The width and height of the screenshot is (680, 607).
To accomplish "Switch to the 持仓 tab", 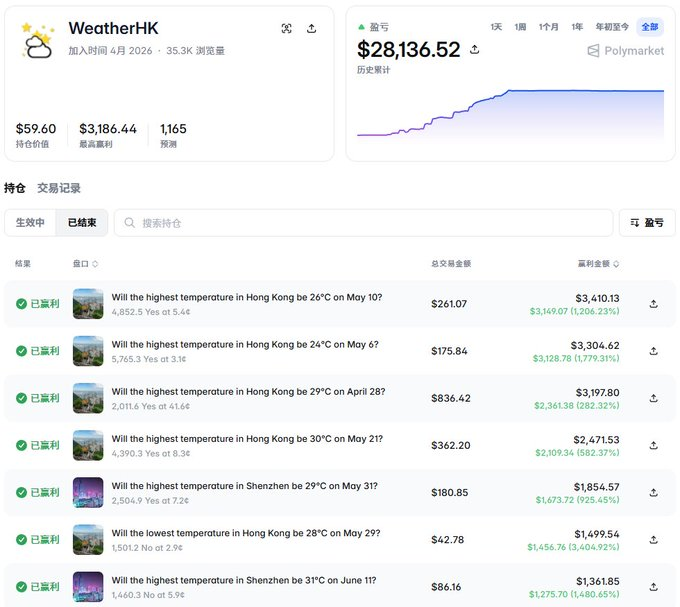I will point(15,188).
